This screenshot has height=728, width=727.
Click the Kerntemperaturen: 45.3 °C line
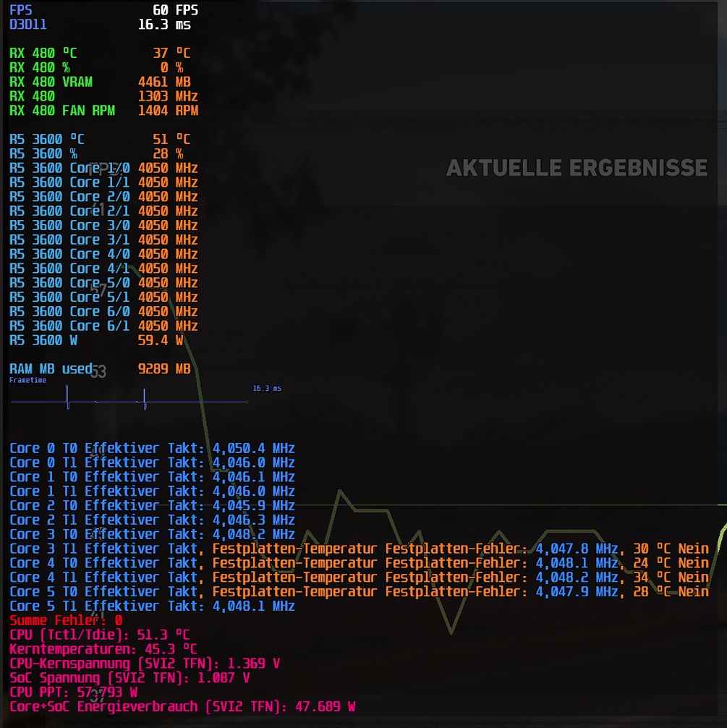click(x=103, y=650)
